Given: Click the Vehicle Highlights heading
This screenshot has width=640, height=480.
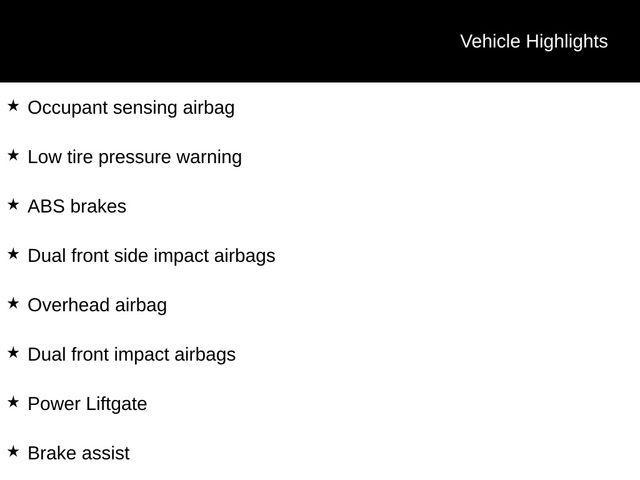Looking at the screenshot, I should point(533,41).
